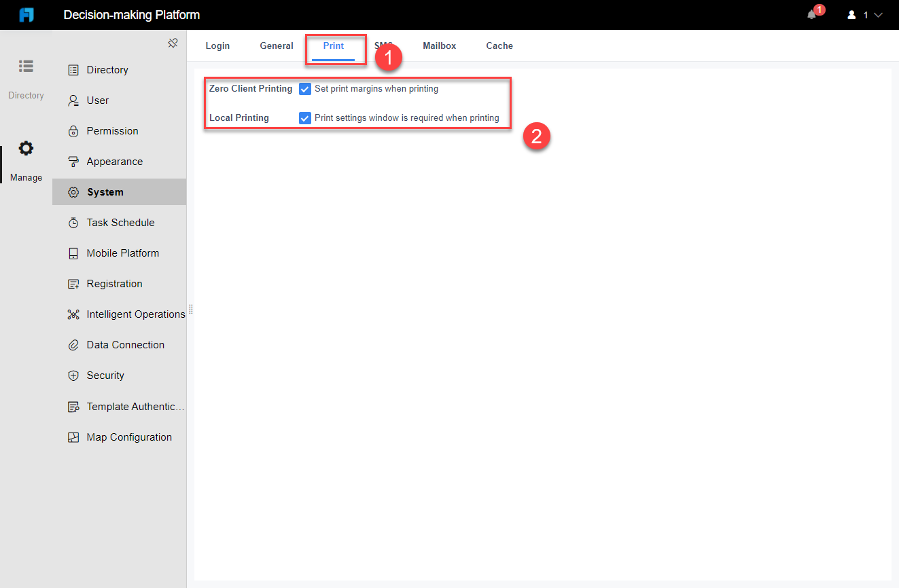Switch to the Mailbox tab
The width and height of the screenshot is (899, 588).
point(439,45)
